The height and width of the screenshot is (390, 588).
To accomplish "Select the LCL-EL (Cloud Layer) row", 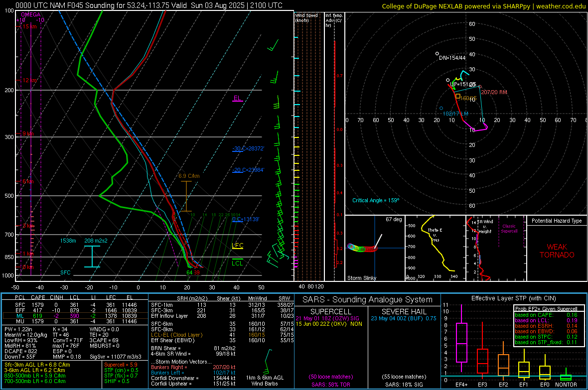I will tap(222, 335).
